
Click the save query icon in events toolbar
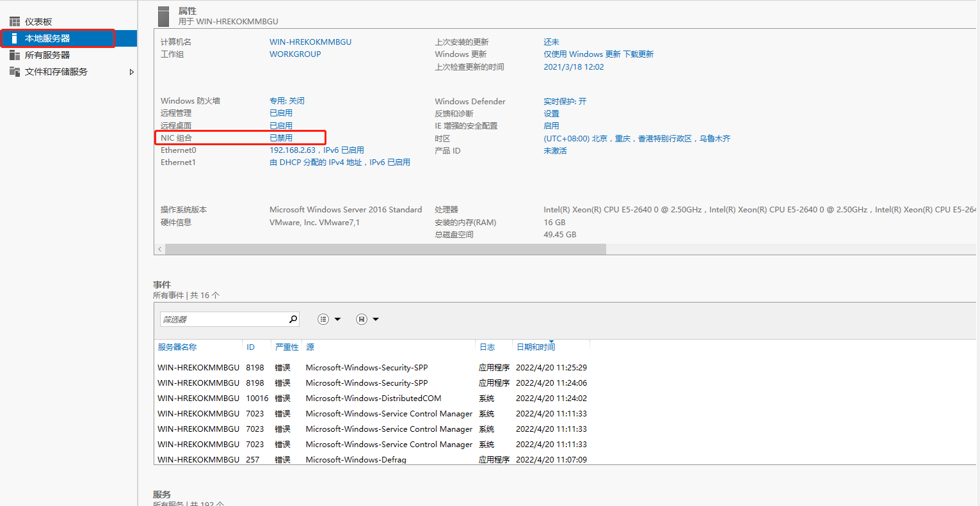[x=362, y=319]
